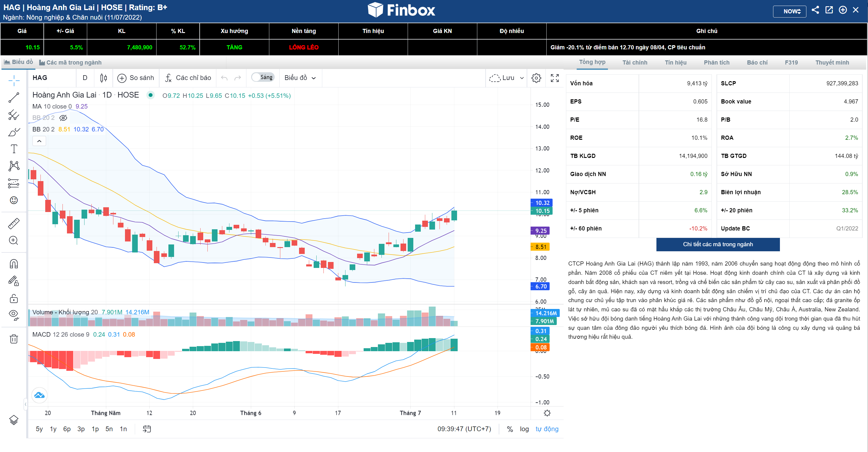Show the hidden BB 20 2 indicator
This screenshot has width=868, height=452.
[63, 118]
